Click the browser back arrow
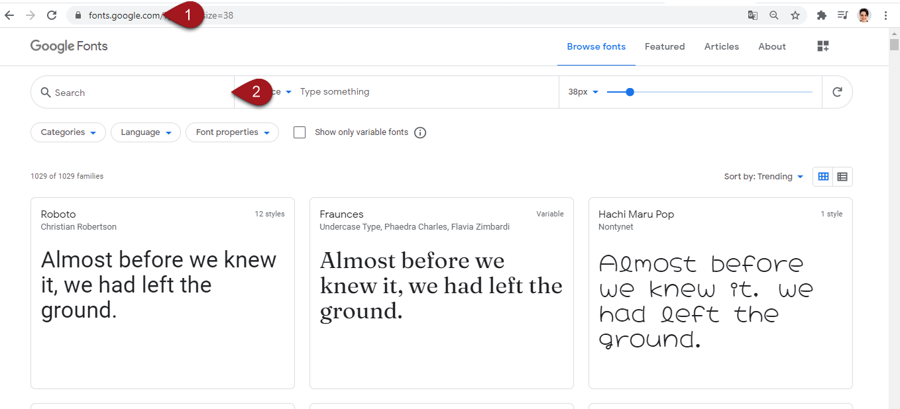The height and width of the screenshot is (409, 900). click(10, 16)
